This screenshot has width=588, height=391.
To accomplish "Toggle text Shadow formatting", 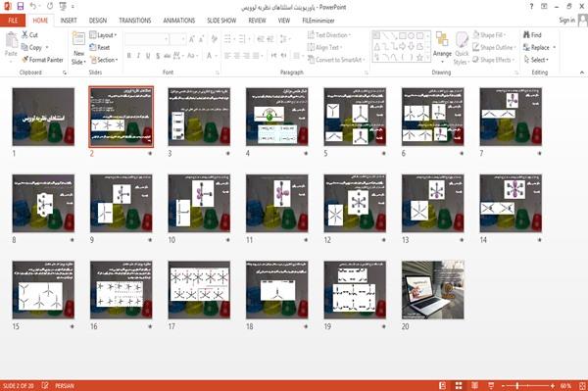I will click(158, 56).
